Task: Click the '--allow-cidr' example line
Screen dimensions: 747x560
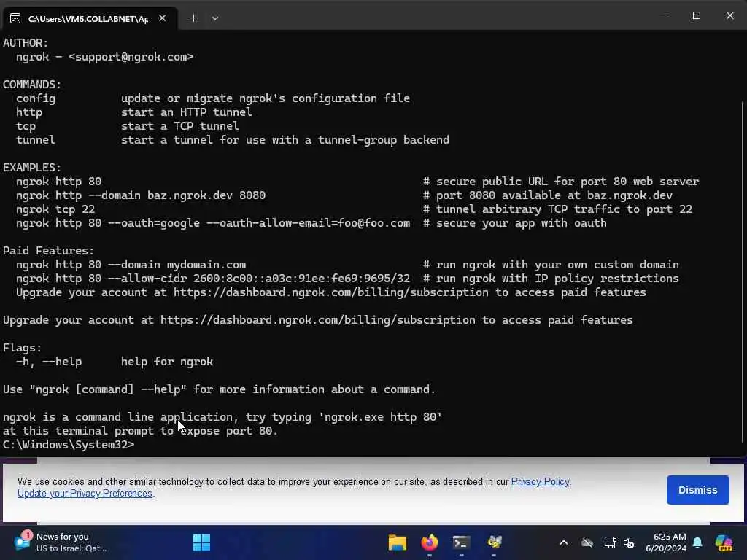Action: [213, 278]
